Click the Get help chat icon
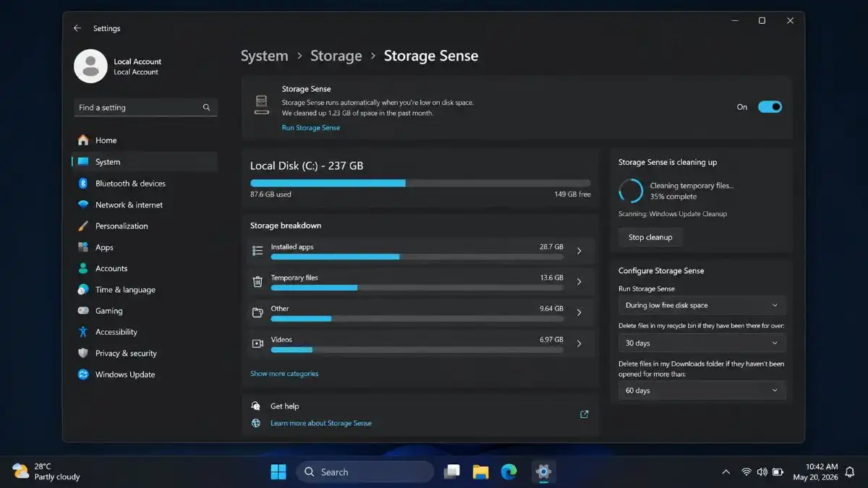This screenshot has width=868, height=488. click(x=256, y=406)
